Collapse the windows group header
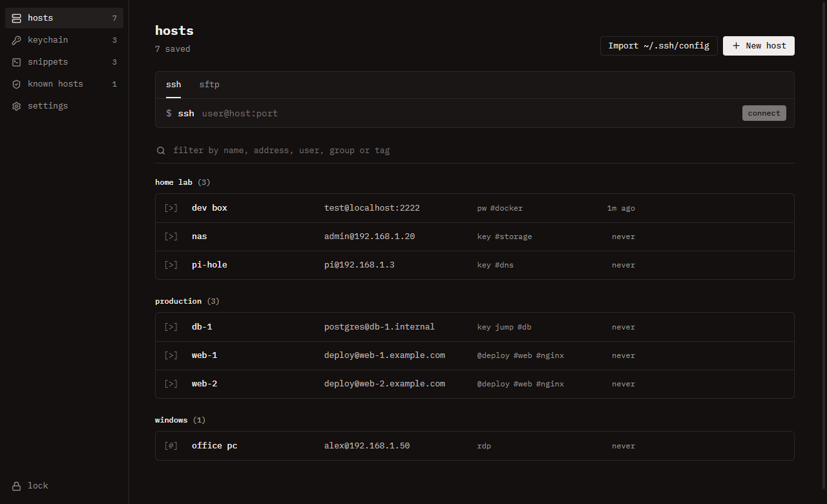The width and height of the screenshot is (827, 504). 180,420
